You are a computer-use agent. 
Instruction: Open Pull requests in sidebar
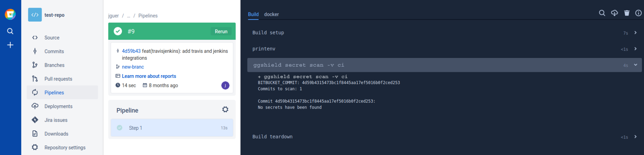coord(58,79)
